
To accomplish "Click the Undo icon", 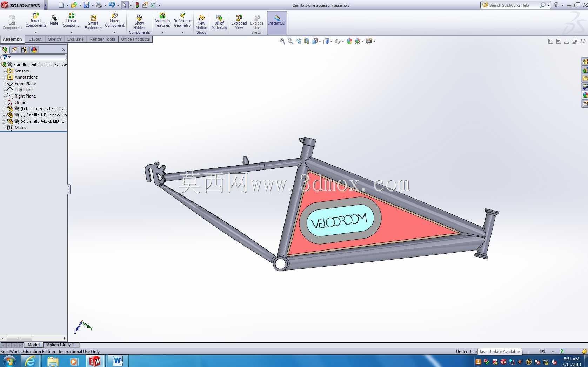I will click(x=112, y=5).
